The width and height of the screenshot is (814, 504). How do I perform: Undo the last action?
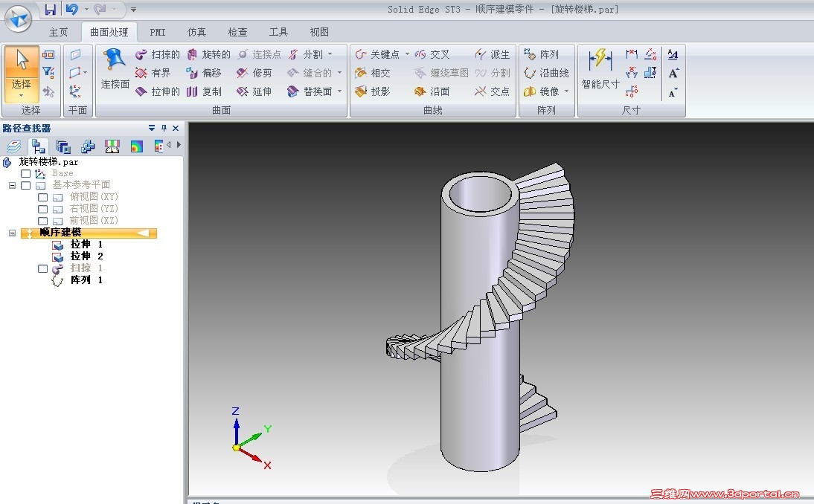[x=71, y=10]
